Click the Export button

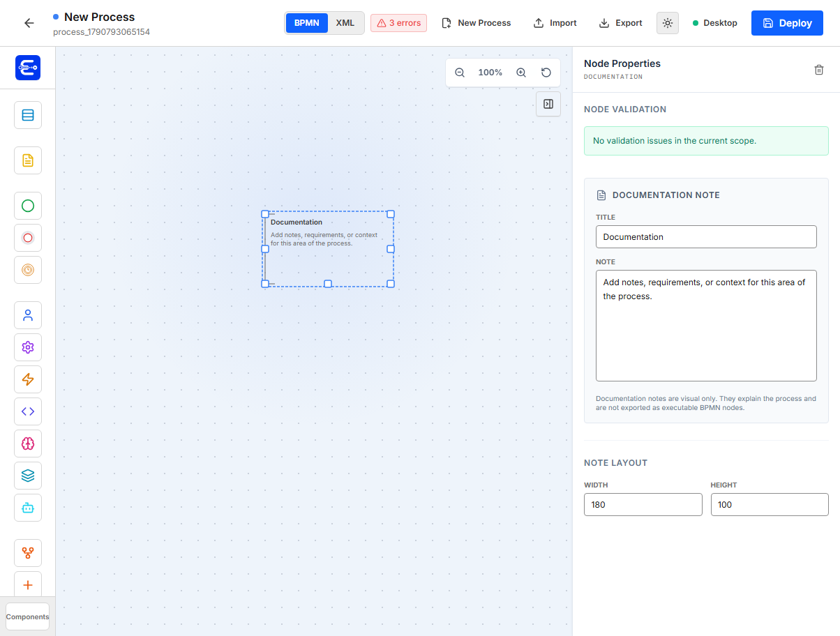click(x=621, y=23)
